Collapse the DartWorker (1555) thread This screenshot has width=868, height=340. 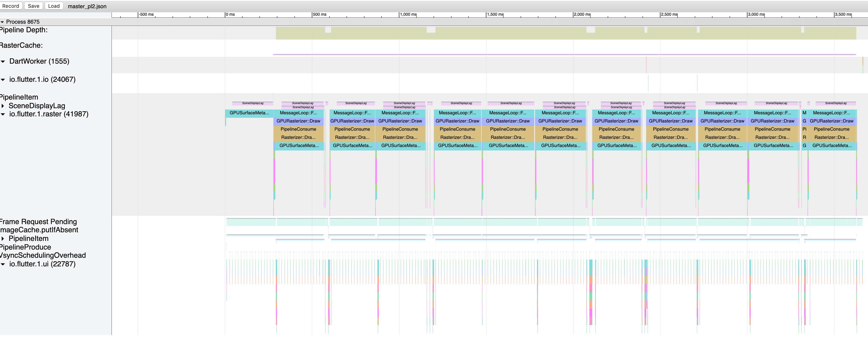click(3, 61)
